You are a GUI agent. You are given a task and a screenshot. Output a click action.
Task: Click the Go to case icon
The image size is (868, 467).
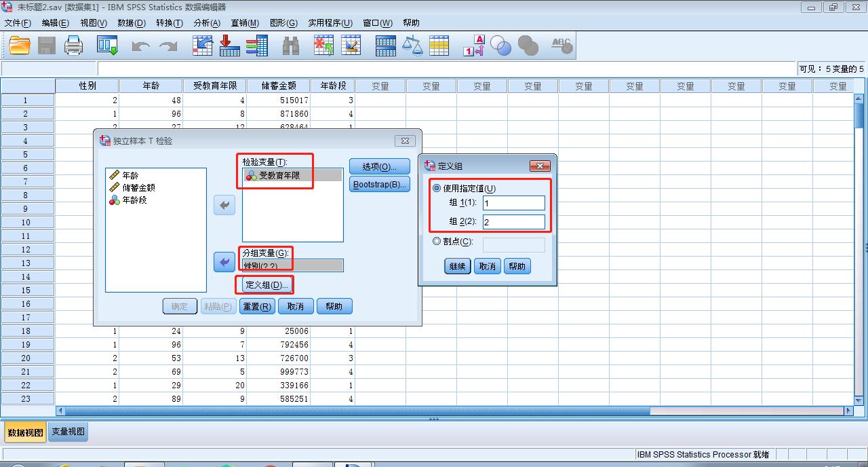click(x=203, y=45)
